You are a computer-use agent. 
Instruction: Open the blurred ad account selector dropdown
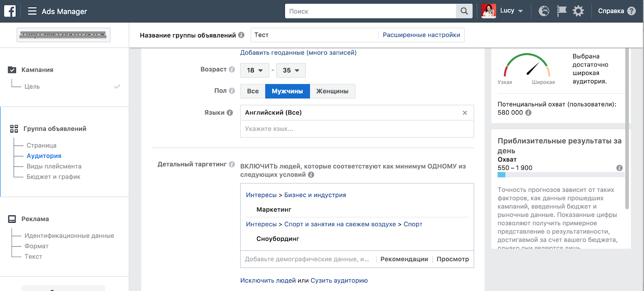(64, 35)
